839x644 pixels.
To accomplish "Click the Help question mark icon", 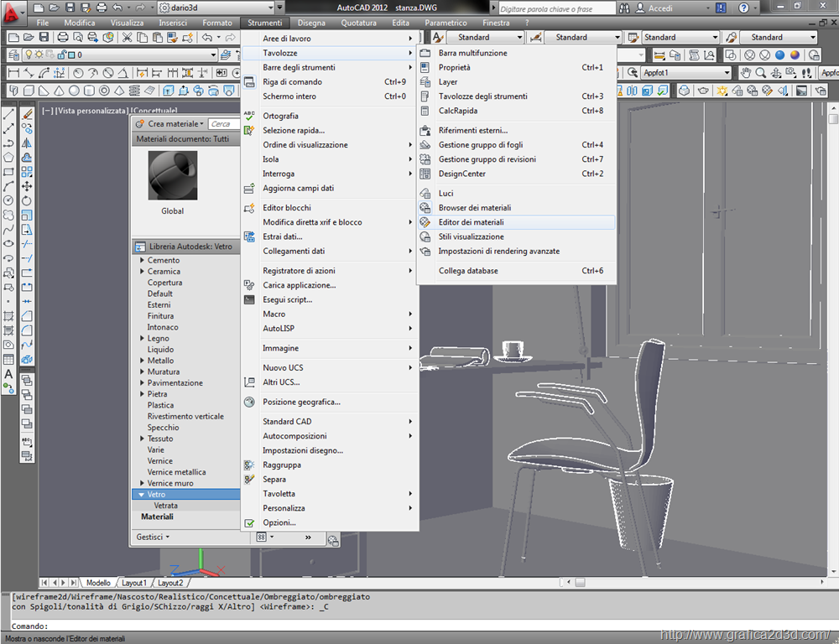I will click(x=743, y=8).
